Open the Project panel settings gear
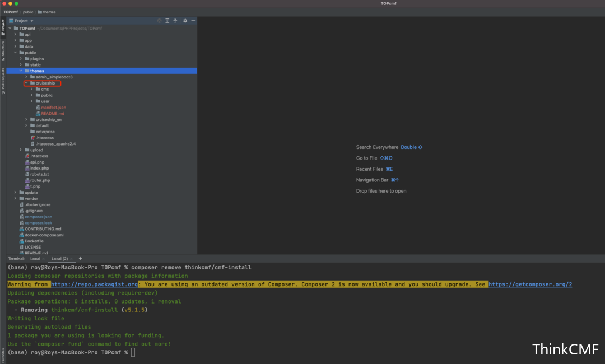 pyautogui.click(x=185, y=21)
